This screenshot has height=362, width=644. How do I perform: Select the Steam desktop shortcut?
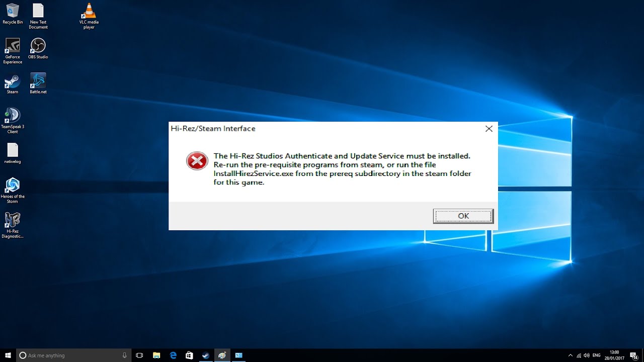click(x=13, y=83)
